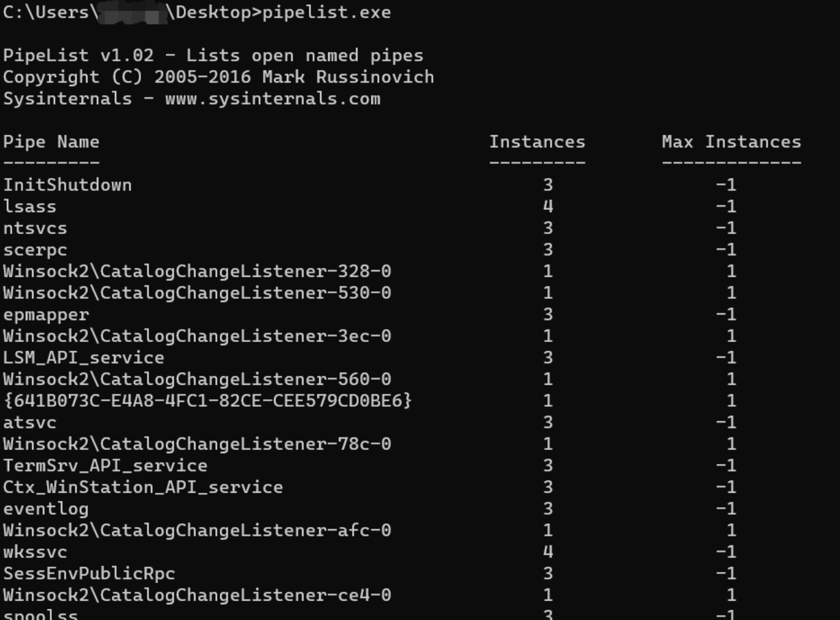Select the epmapper pipe entry

point(46,315)
